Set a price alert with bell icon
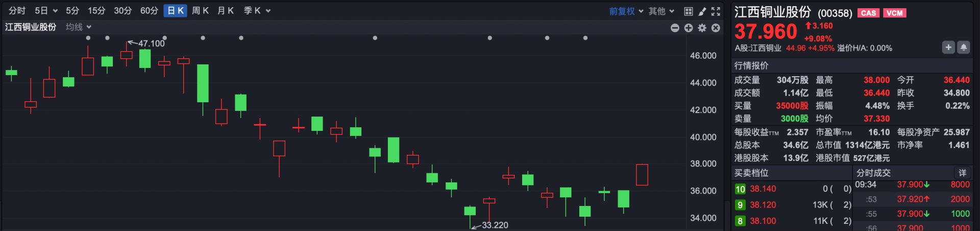 963,48
